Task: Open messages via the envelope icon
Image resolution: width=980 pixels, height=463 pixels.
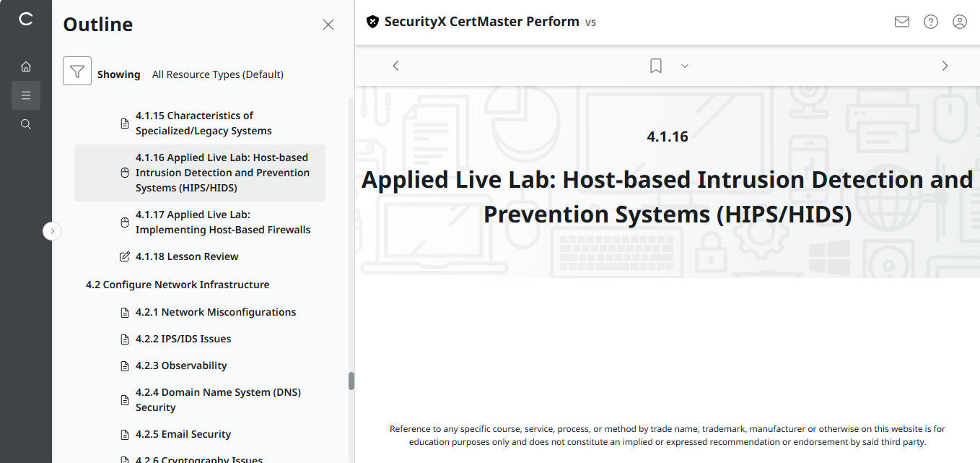Action: coord(901,22)
